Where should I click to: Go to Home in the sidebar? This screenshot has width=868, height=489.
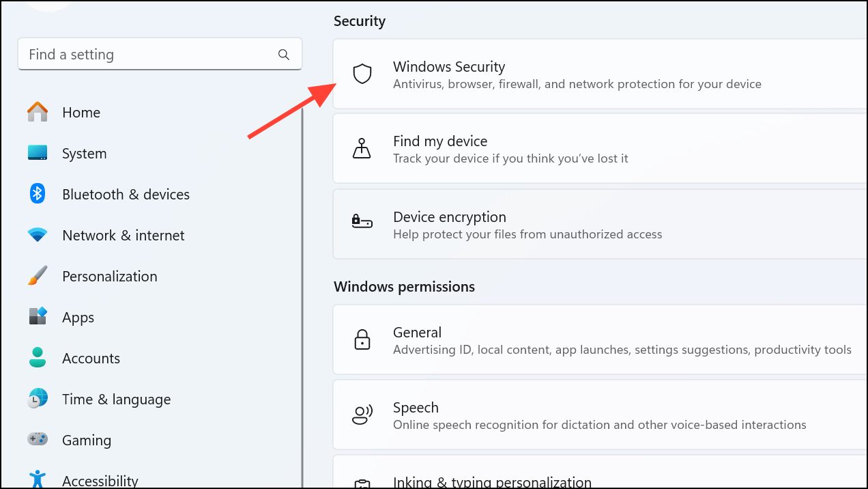pyautogui.click(x=81, y=113)
